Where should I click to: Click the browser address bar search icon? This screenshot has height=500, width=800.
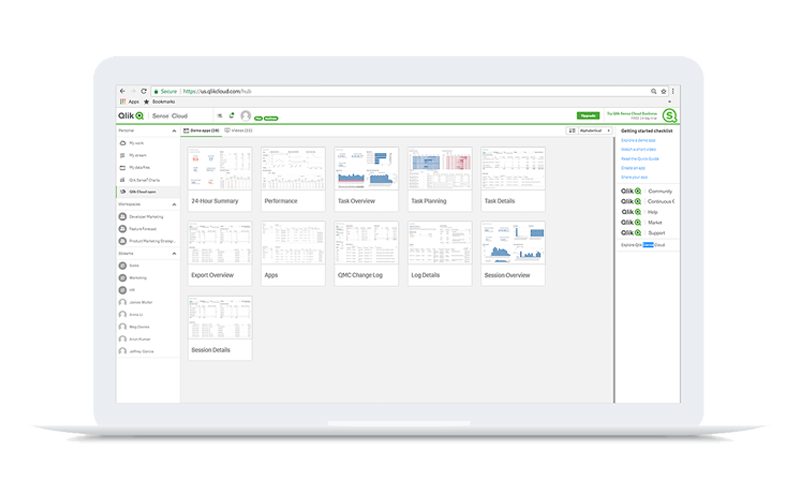point(653,91)
